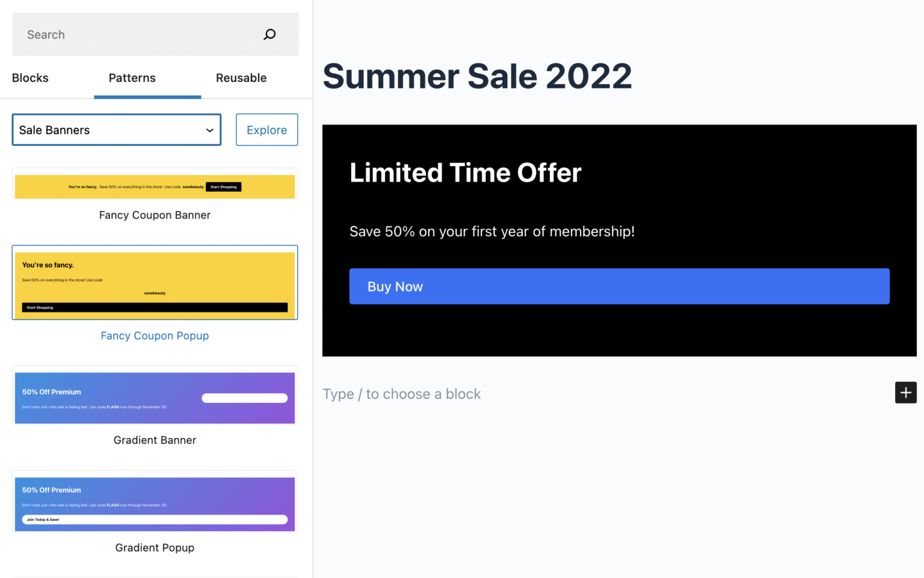The width and height of the screenshot is (924, 578).
Task: Click the Start Shopping button in Gradient Popup preview
Action: [42, 519]
